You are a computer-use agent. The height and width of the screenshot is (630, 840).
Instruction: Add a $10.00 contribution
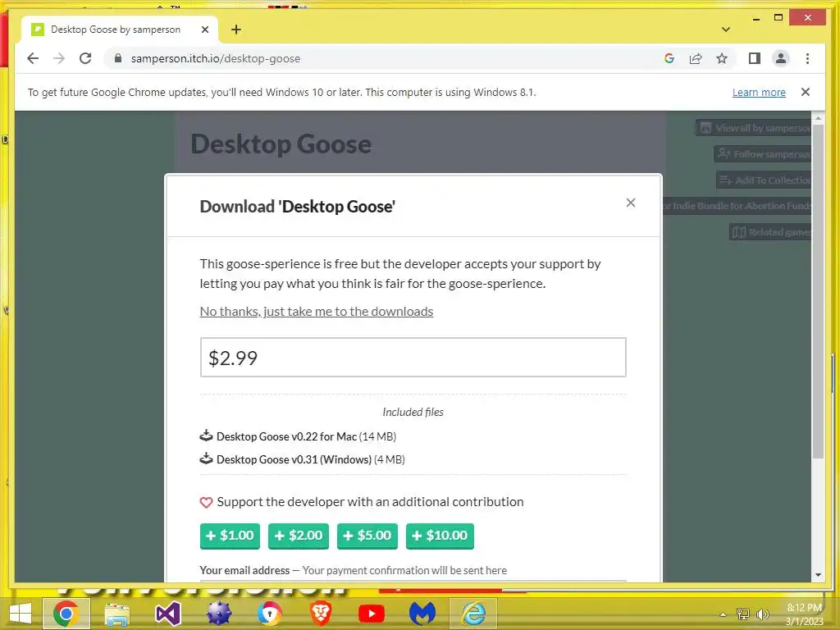tap(440, 536)
